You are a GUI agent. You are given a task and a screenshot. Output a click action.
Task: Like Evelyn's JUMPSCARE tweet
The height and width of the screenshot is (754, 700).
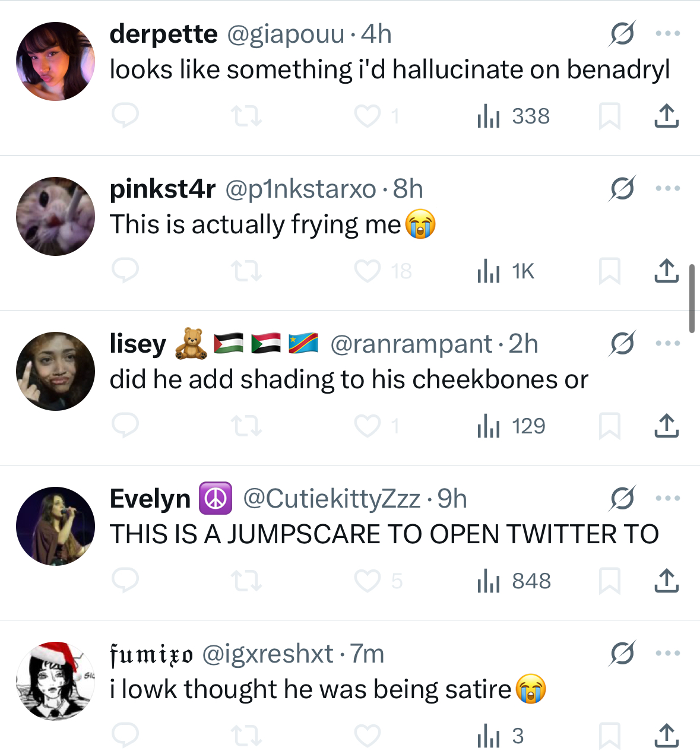coord(378,581)
